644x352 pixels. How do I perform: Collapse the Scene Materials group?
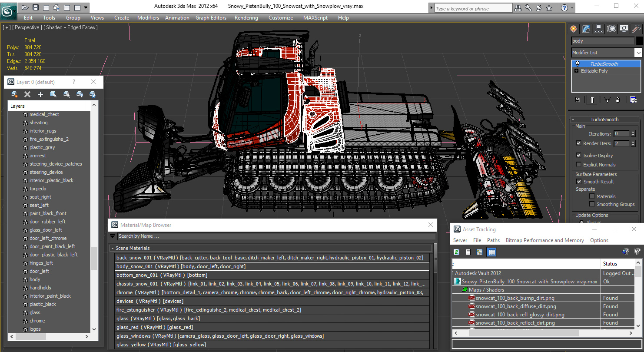coord(113,248)
